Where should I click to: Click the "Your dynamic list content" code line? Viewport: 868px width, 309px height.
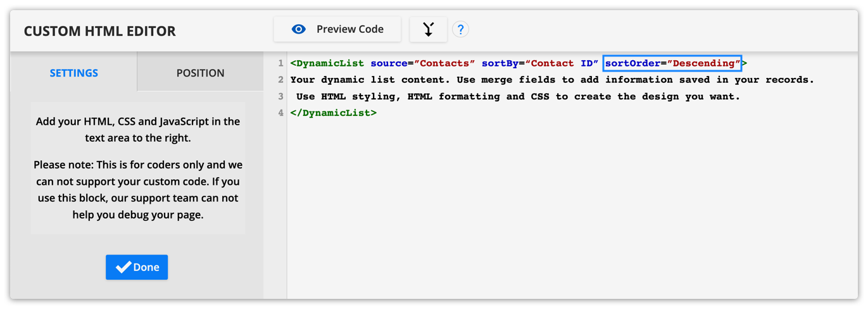coord(552,80)
